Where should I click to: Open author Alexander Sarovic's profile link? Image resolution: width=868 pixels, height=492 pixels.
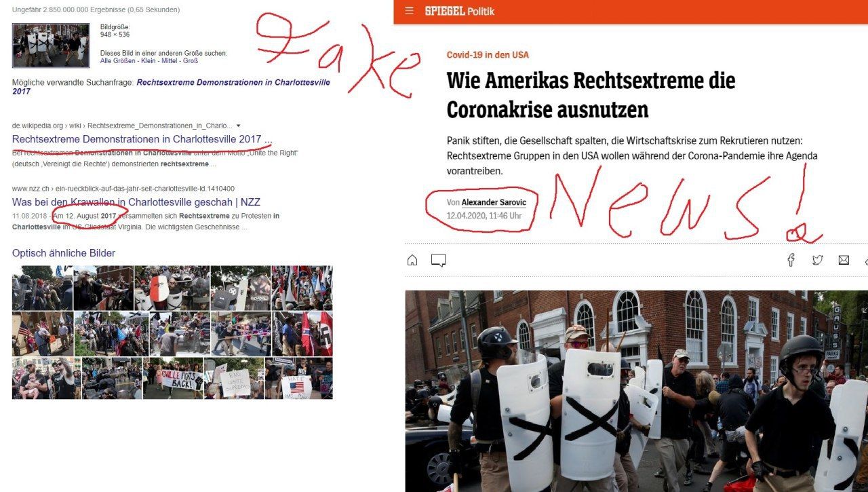click(x=494, y=203)
